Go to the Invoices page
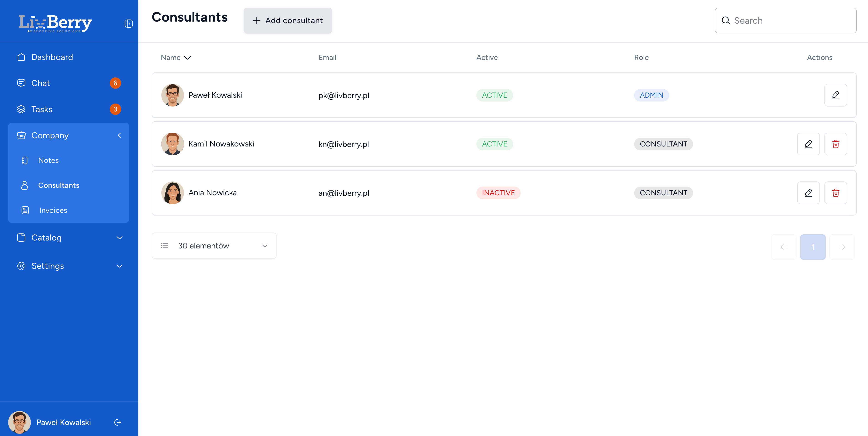868x436 pixels. [53, 211]
